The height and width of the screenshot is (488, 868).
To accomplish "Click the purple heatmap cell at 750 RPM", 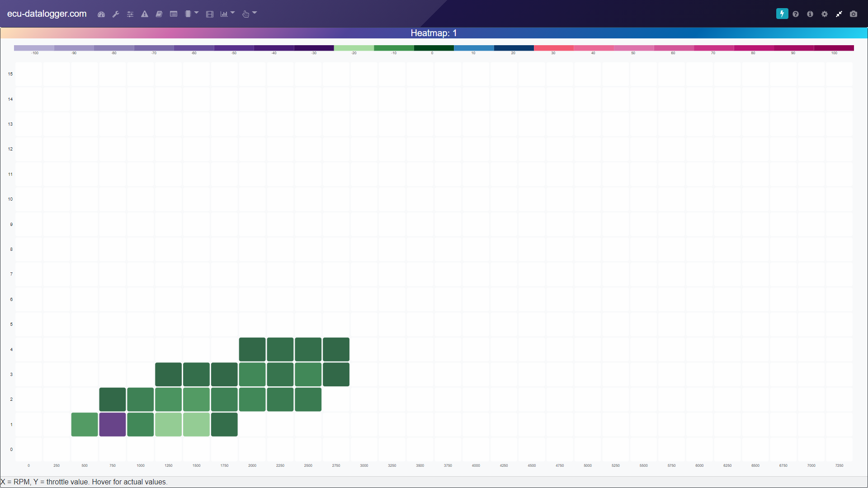I will (x=113, y=424).
